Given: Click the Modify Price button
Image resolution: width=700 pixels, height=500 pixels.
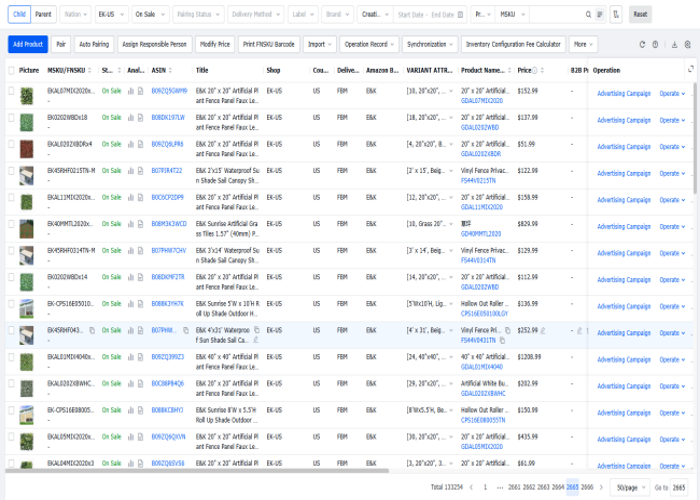Looking at the screenshot, I should (x=215, y=45).
